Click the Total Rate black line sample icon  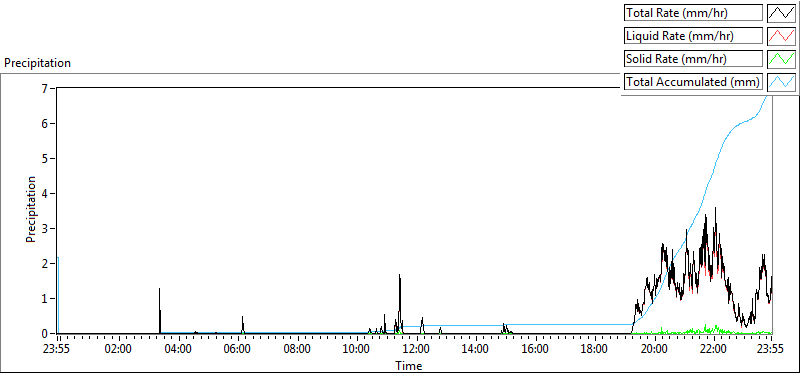point(782,13)
